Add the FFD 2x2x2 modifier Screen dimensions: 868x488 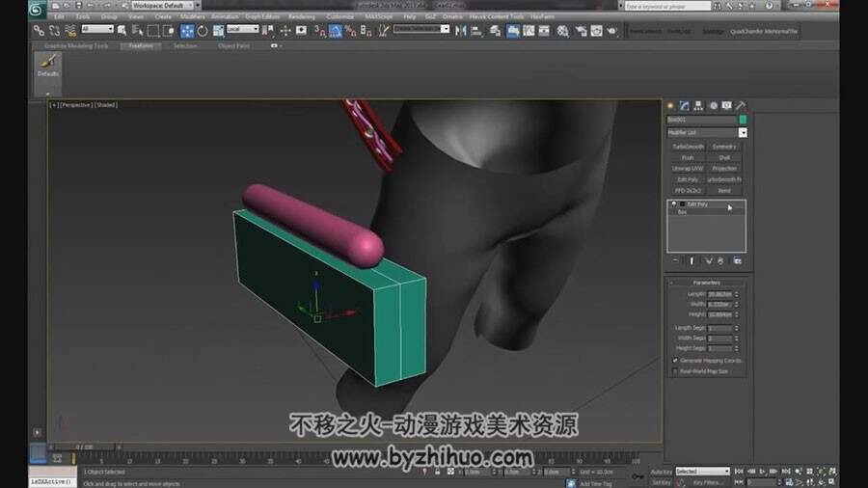click(x=688, y=191)
